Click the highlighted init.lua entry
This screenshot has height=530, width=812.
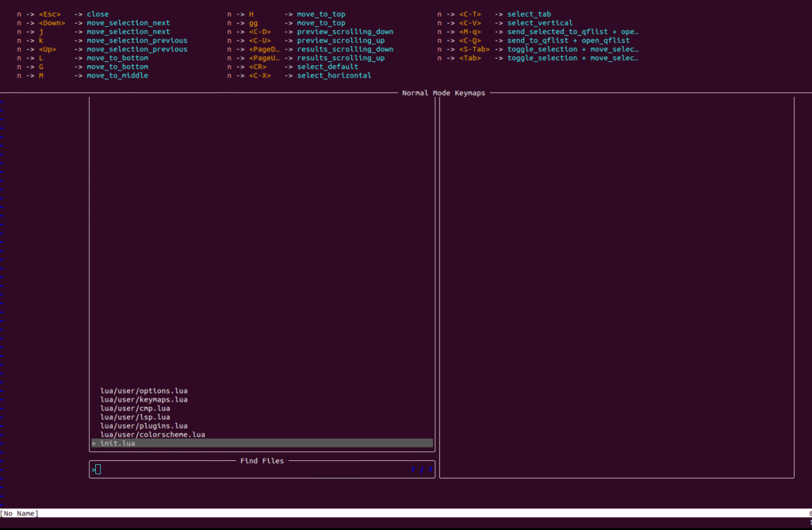click(117, 444)
